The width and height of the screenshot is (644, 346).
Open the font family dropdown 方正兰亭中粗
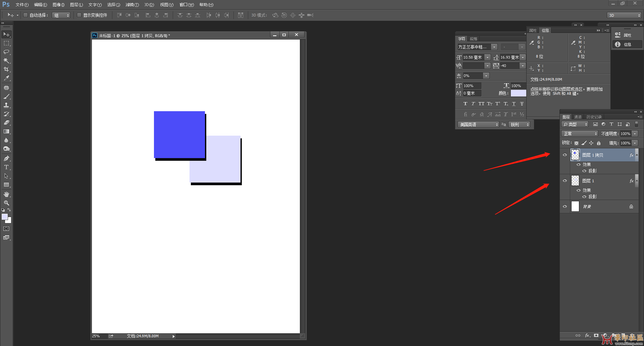coord(494,47)
